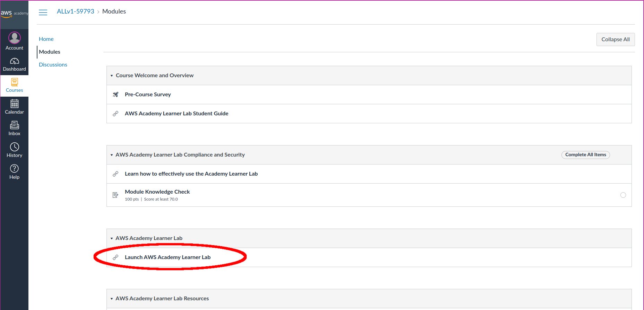Open the Help question mark icon
The image size is (644, 310).
[x=14, y=169]
